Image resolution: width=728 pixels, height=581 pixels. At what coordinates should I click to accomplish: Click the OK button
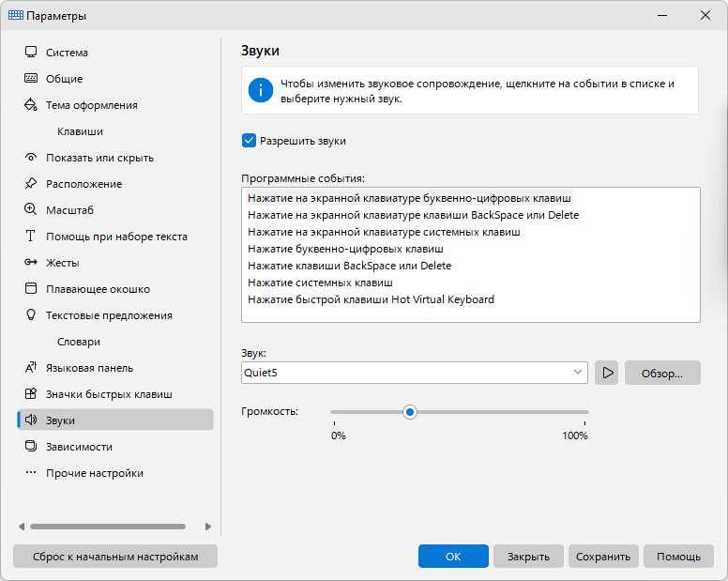[453, 556]
